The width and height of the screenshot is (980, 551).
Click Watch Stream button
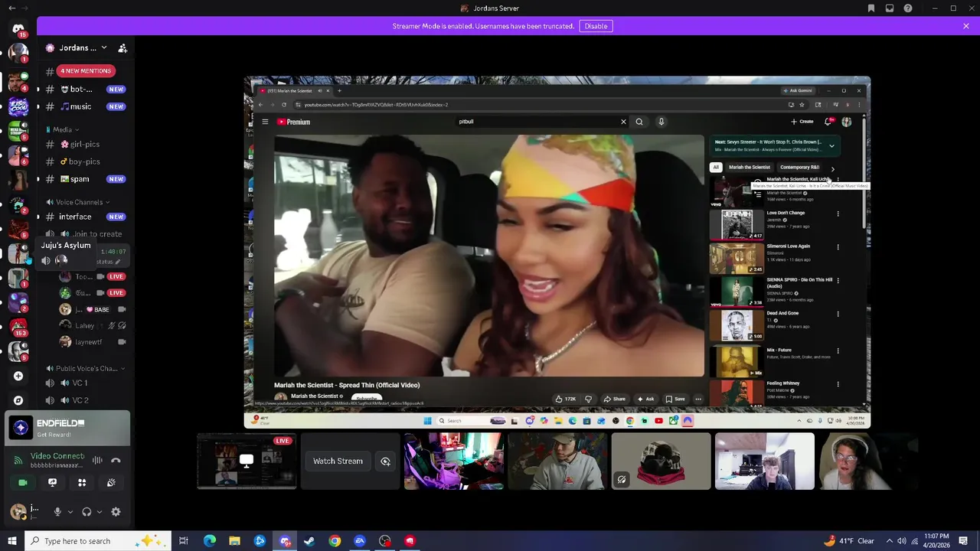pyautogui.click(x=338, y=461)
